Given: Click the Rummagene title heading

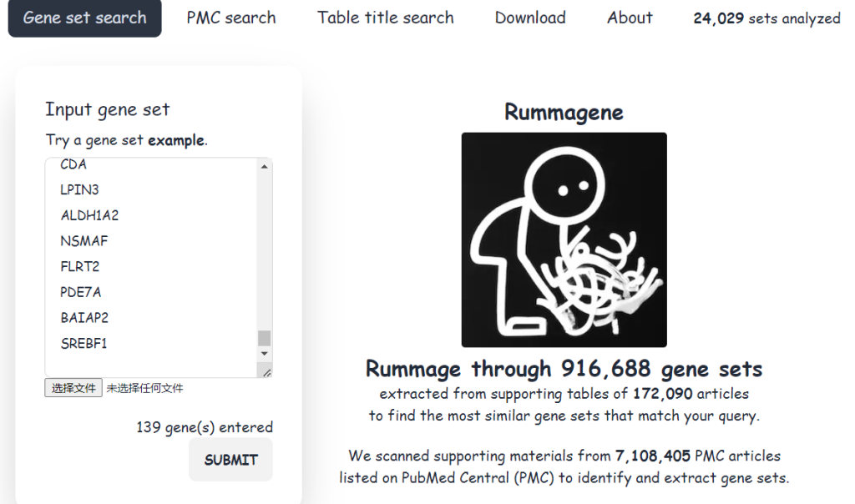Looking at the screenshot, I should [564, 112].
